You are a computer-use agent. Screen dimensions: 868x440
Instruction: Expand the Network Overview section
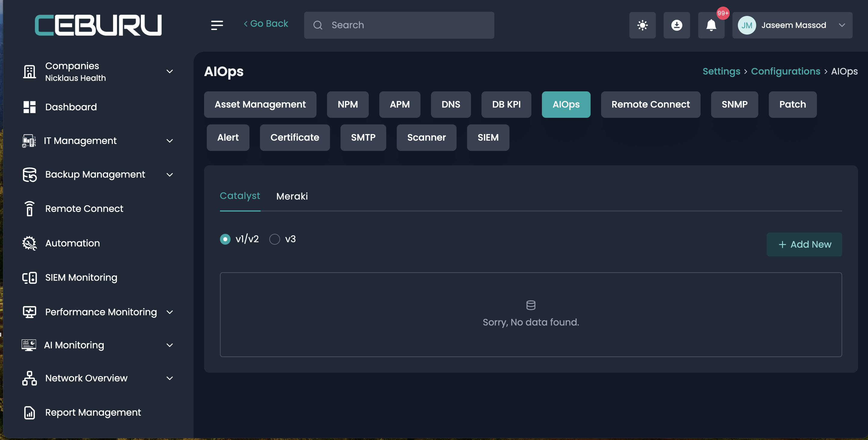pos(170,378)
